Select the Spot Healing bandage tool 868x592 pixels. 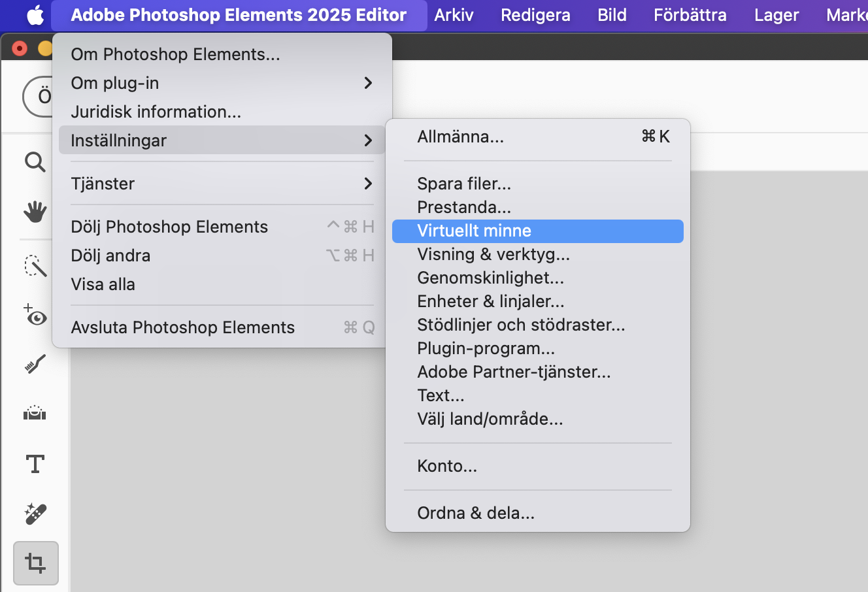tap(35, 514)
